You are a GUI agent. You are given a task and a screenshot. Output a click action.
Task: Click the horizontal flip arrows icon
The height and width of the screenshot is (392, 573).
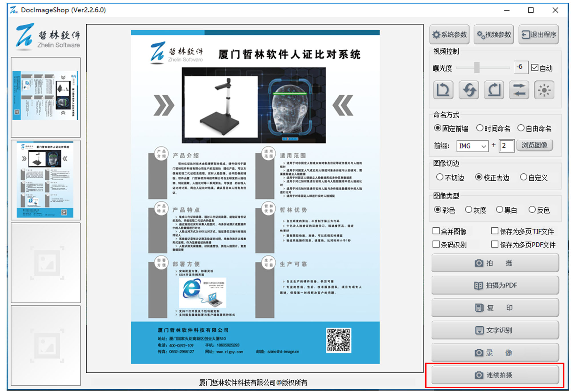(519, 90)
